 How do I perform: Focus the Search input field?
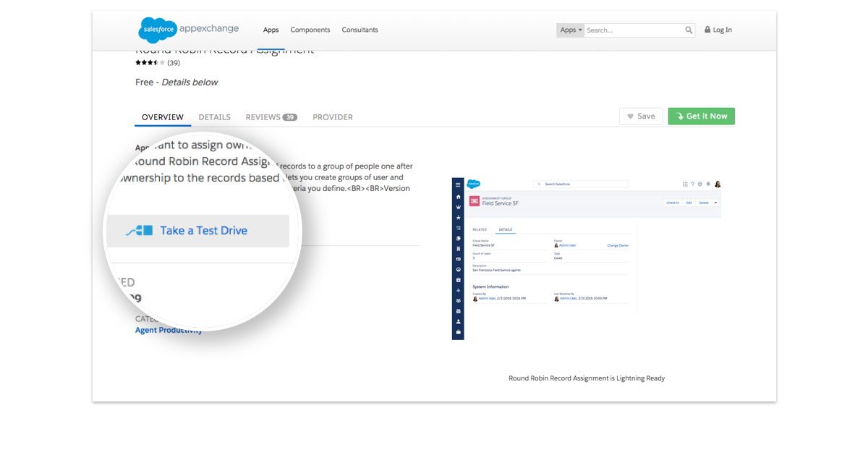tap(634, 30)
